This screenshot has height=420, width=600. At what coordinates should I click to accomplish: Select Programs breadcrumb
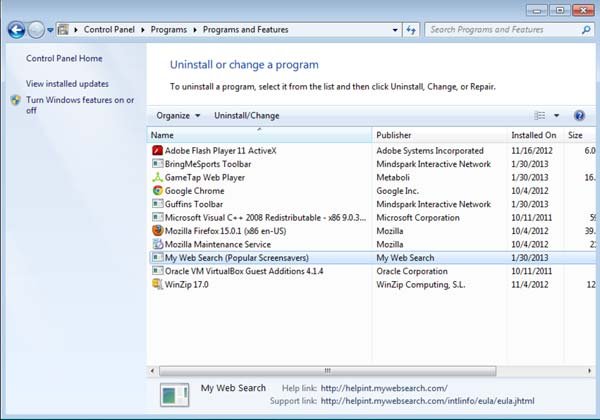(169, 30)
